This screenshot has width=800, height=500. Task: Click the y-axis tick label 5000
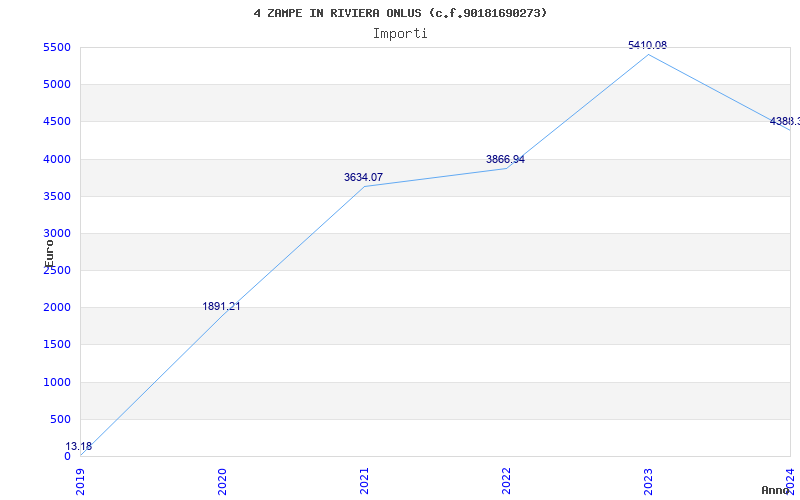click(57, 85)
